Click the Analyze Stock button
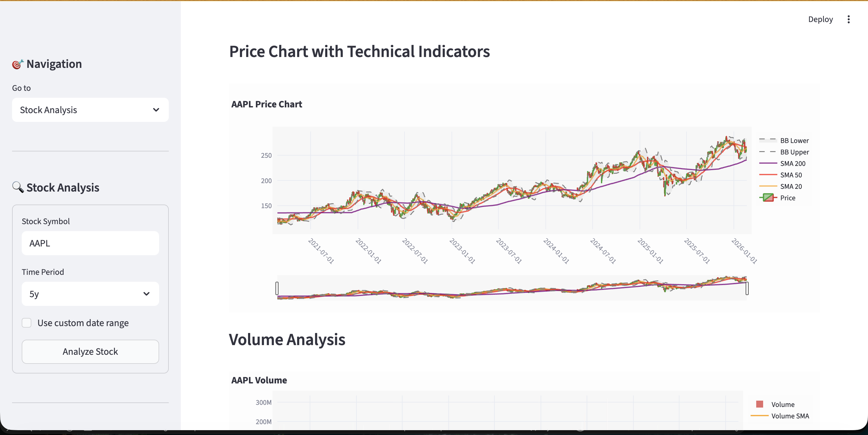Image resolution: width=868 pixels, height=435 pixels. [90, 352]
